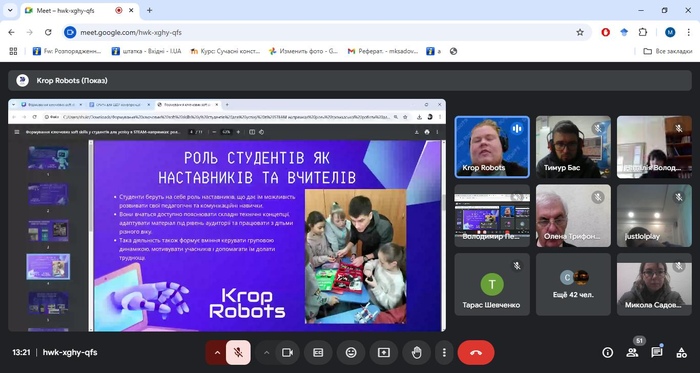Expand video settings arrow beside camera

(x=267, y=352)
